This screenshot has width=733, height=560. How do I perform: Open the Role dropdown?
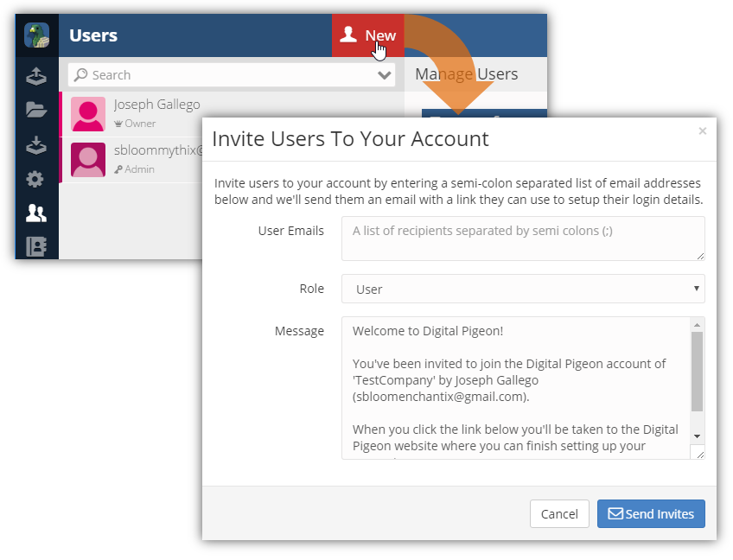(523, 289)
